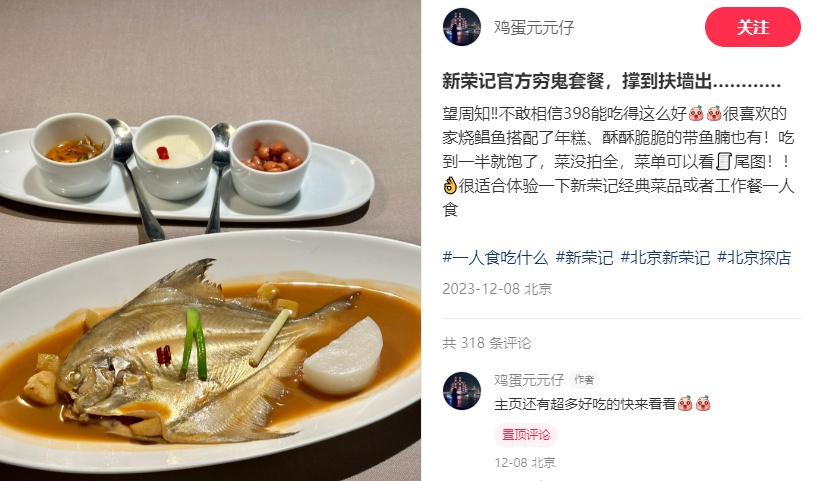Viewport: 814px width, 481px height.
Task: Click the 关注 follow button
Action: [753, 27]
